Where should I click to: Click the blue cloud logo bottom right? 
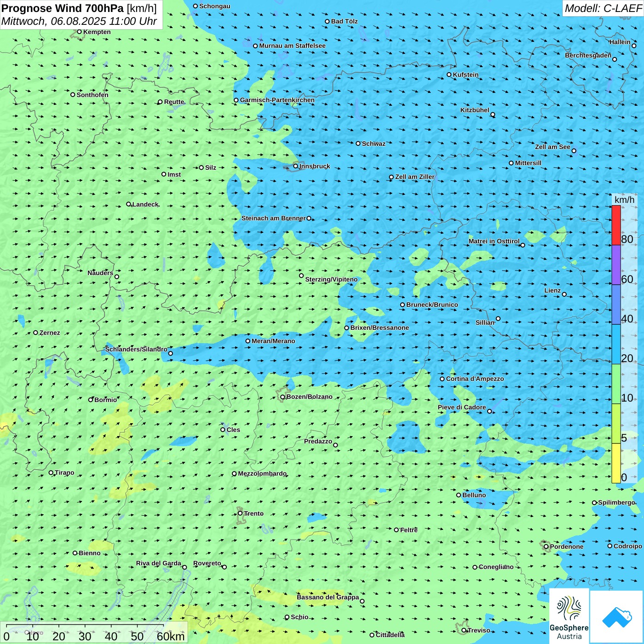(616, 616)
